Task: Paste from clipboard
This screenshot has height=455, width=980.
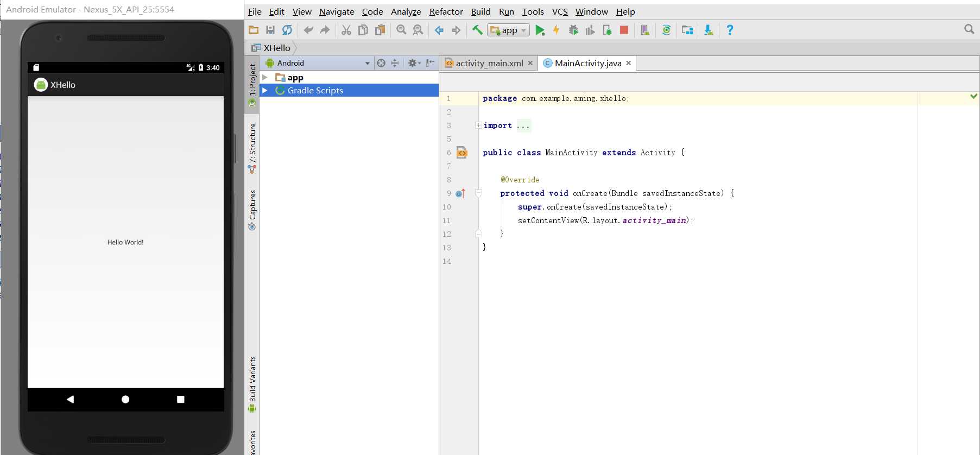Action: click(380, 30)
